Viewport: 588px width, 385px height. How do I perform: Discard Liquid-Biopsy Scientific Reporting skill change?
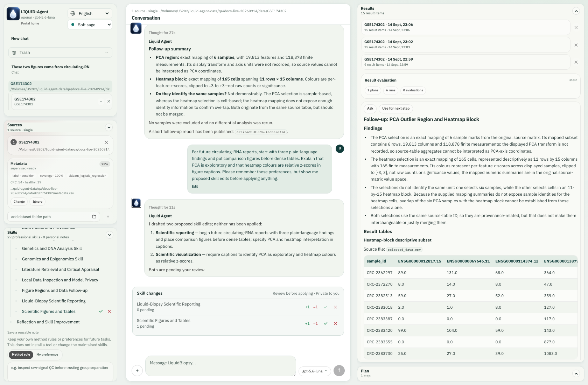tap(335, 307)
